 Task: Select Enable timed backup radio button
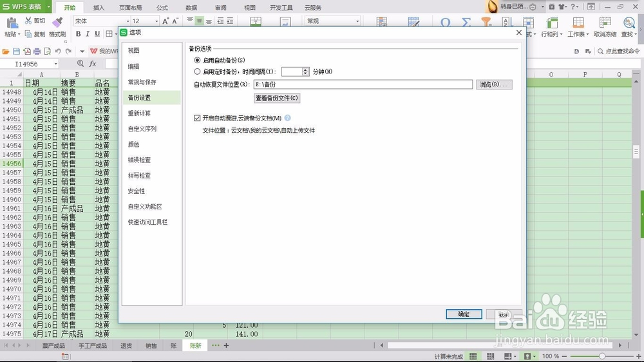pos(197,71)
